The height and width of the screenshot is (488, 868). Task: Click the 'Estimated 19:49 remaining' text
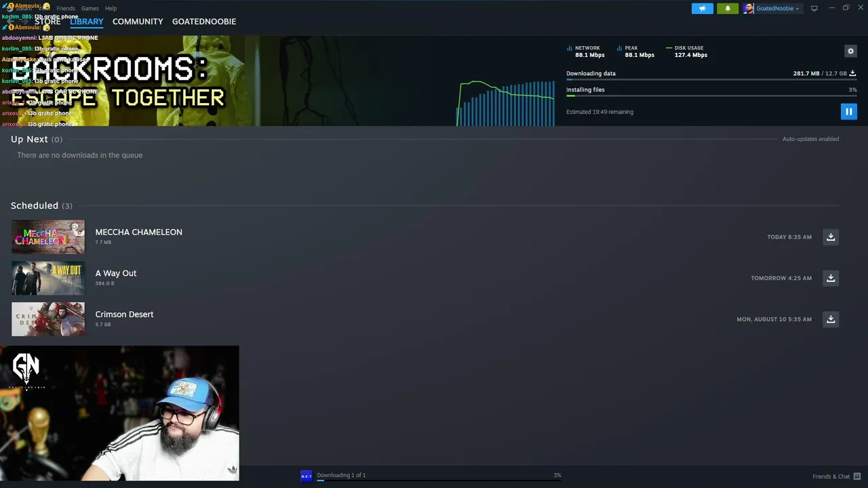599,112
